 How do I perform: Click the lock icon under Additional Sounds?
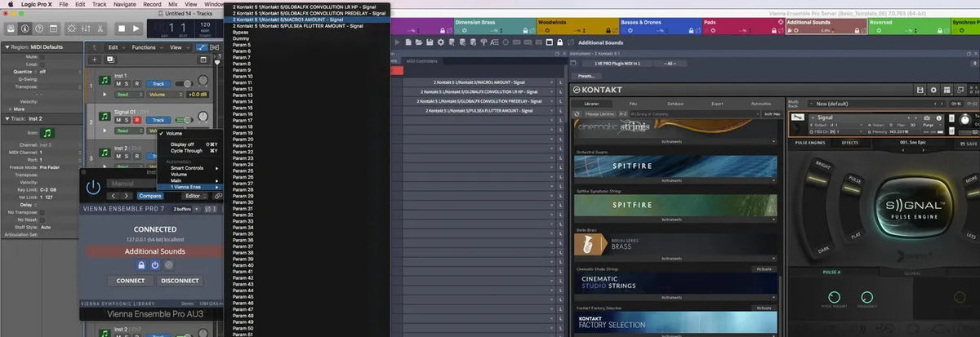[x=141, y=264]
